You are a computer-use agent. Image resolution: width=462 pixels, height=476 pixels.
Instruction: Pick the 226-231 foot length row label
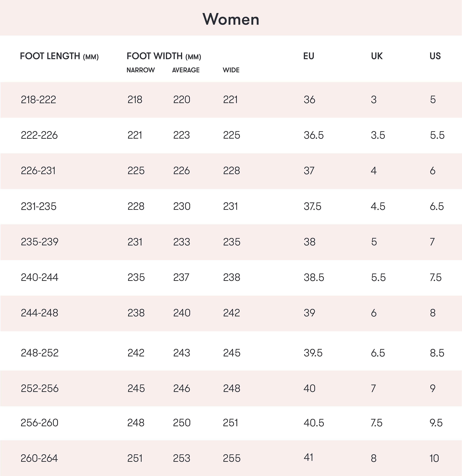38,171
